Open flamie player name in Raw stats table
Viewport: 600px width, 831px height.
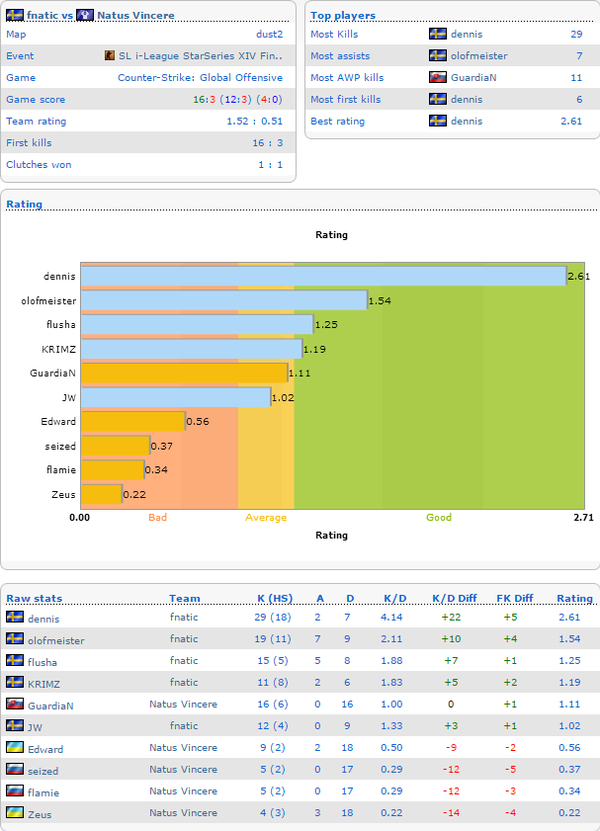pyautogui.click(x=43, y=792)
